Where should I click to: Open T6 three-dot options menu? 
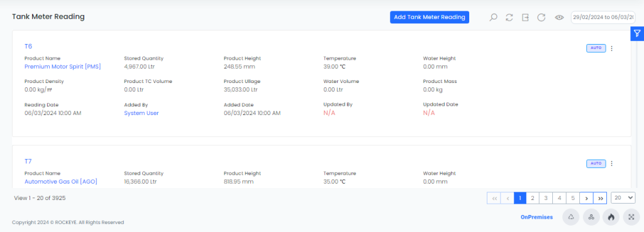pyautogui.click(x=611, y=48)
